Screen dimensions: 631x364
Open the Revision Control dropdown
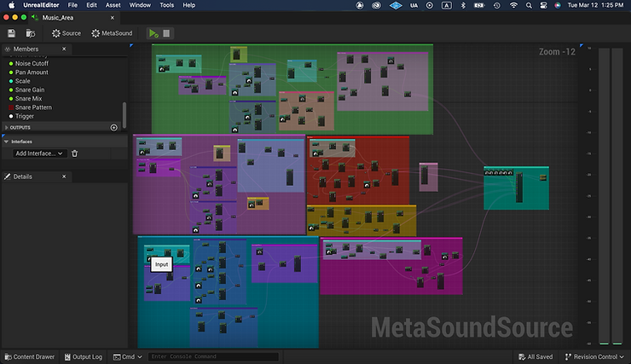coord(594,357)
